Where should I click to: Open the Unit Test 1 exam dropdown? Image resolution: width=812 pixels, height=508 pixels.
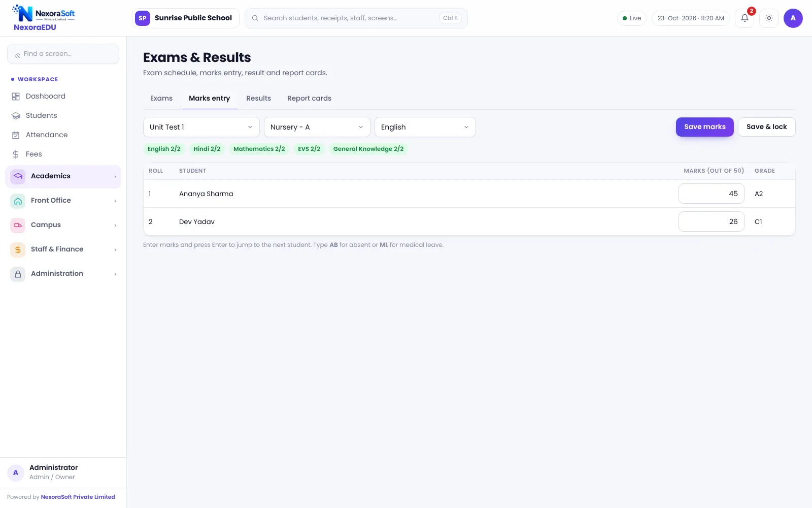click(201, 127)
